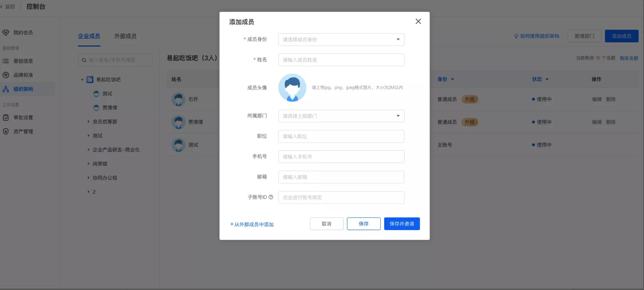
Task: Click the 保存 button
Action: [x=364, y=224]
